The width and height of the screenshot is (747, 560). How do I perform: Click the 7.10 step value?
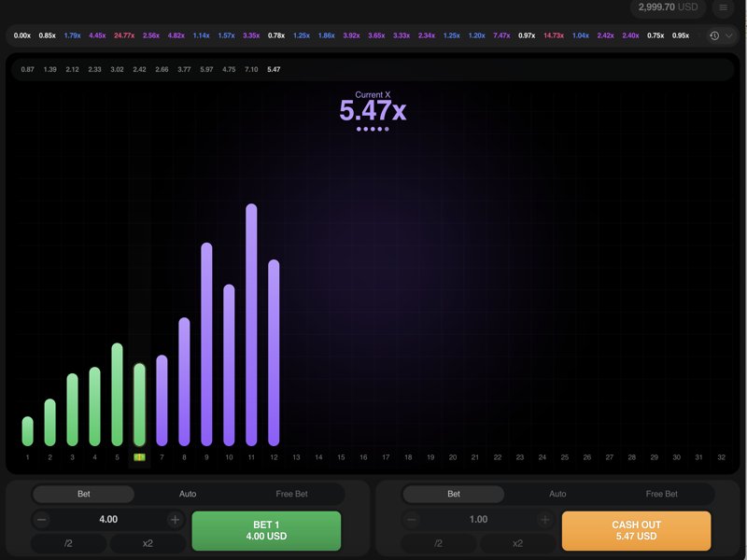click(251, 69)
